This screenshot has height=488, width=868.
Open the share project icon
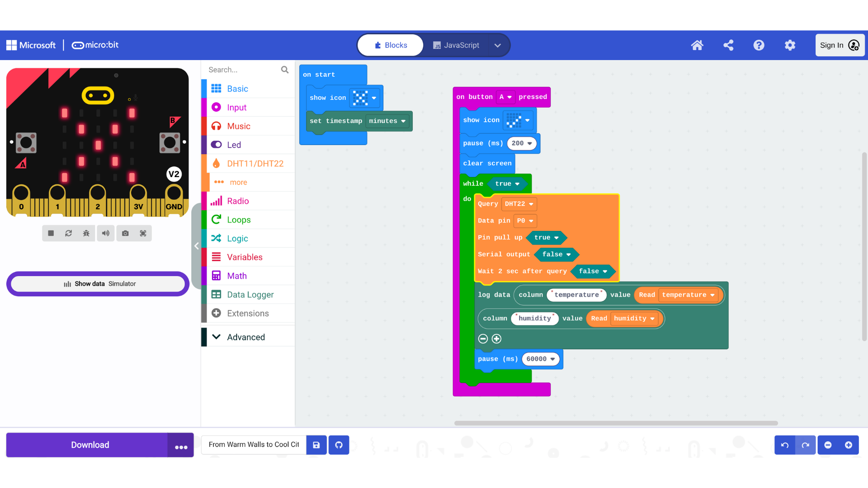click(x=728, y=45)
